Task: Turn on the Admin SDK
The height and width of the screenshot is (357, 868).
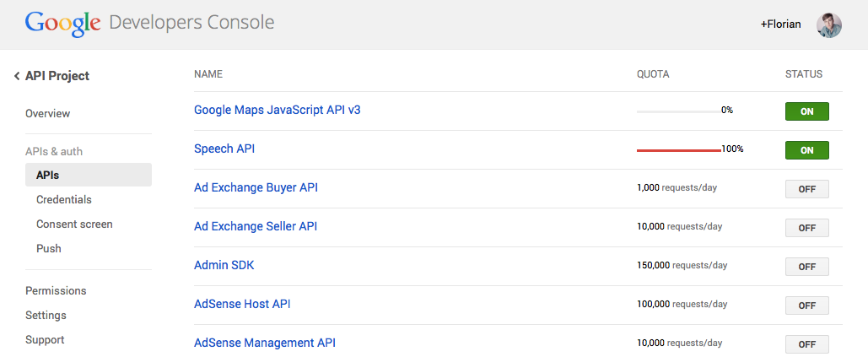Action: coord(806,266)
